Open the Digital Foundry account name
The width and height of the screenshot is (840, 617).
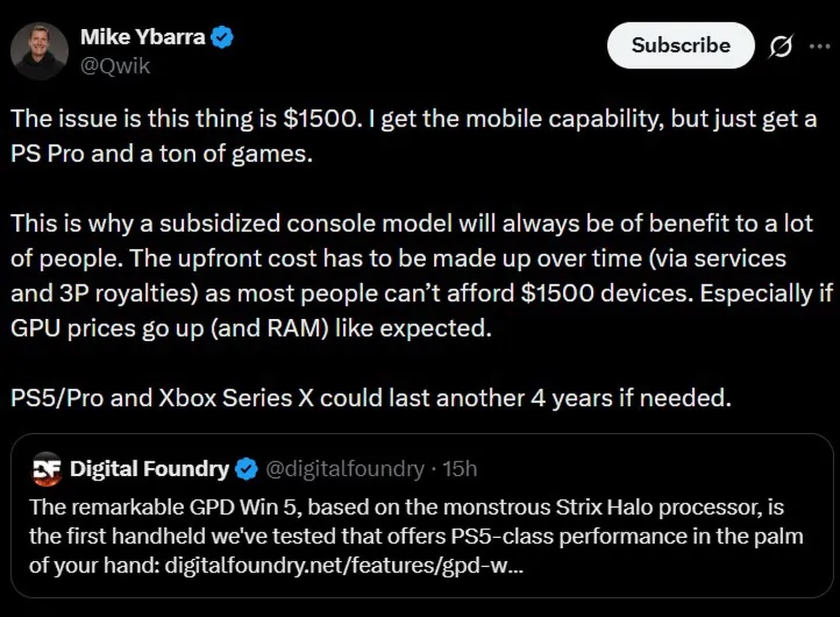point(149,468)
